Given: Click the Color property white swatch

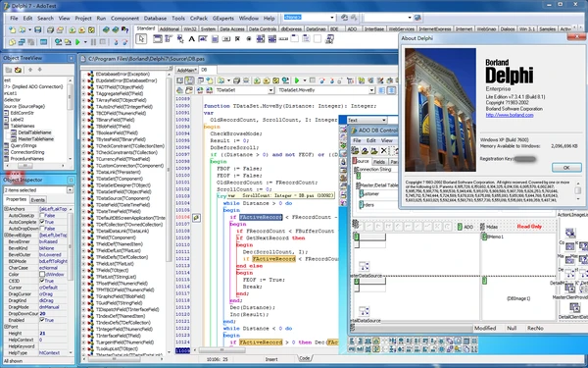Looking at the screenshot, I should coord(42,275).
